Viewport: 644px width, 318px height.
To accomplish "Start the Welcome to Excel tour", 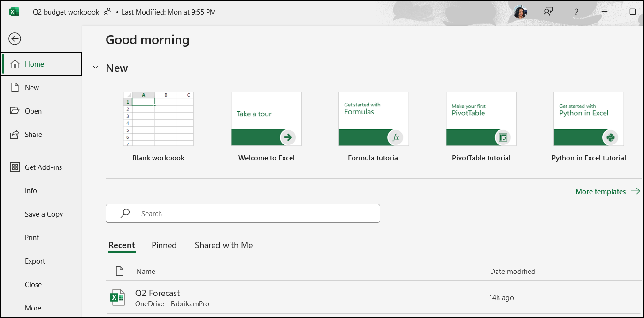I will click(266, 119).
